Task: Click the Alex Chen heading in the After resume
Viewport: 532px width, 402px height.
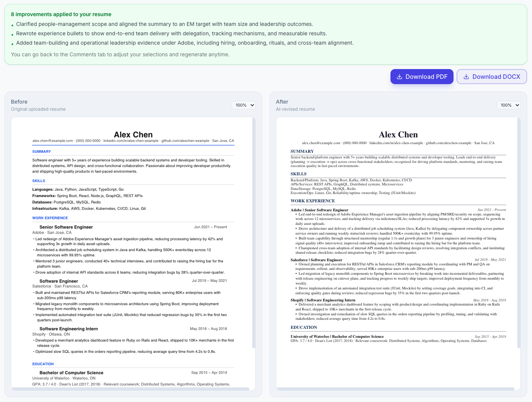Action: [398, 134]
